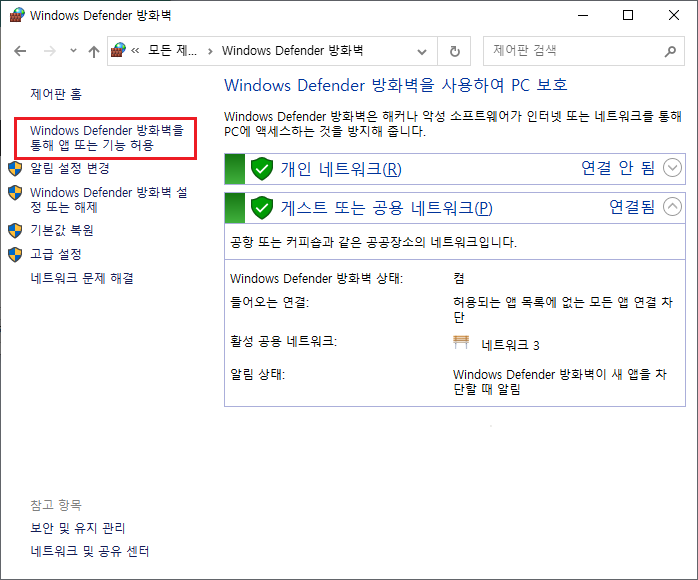Click the 네트워크 3 text

click(x=511, y=345)
